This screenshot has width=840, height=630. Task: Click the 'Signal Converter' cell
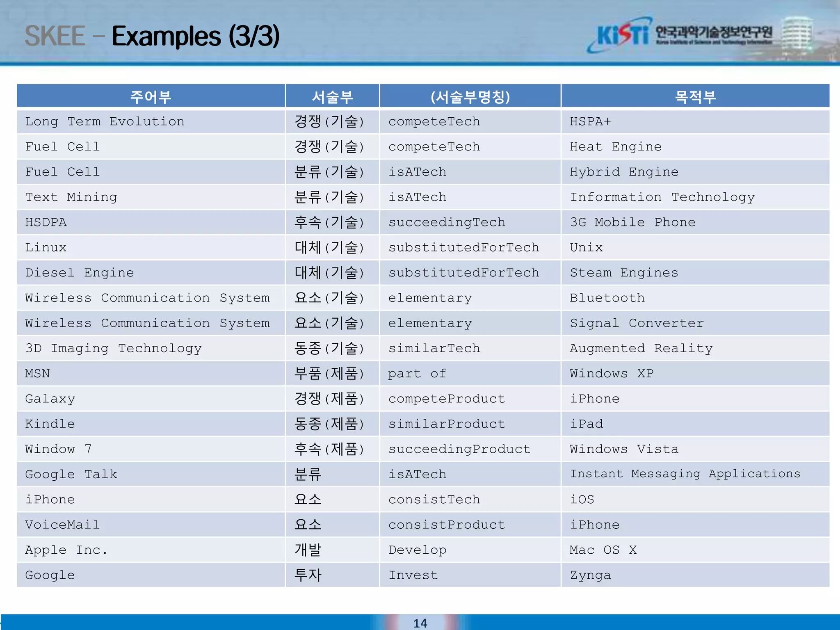coord(695,323)
